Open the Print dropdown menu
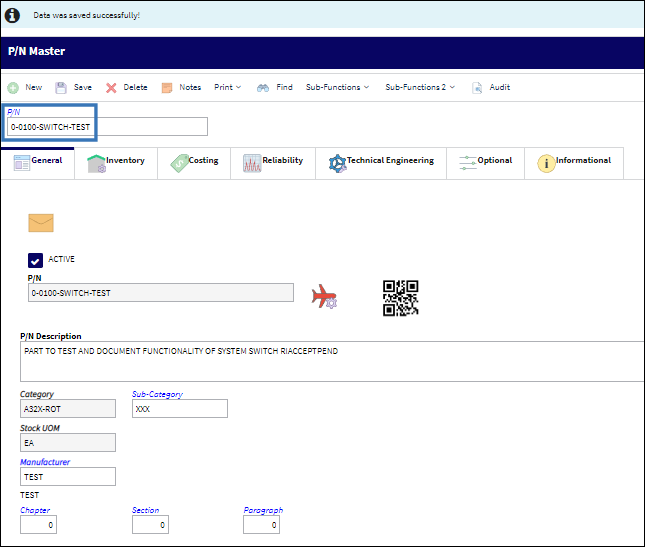 click(227, 87)
